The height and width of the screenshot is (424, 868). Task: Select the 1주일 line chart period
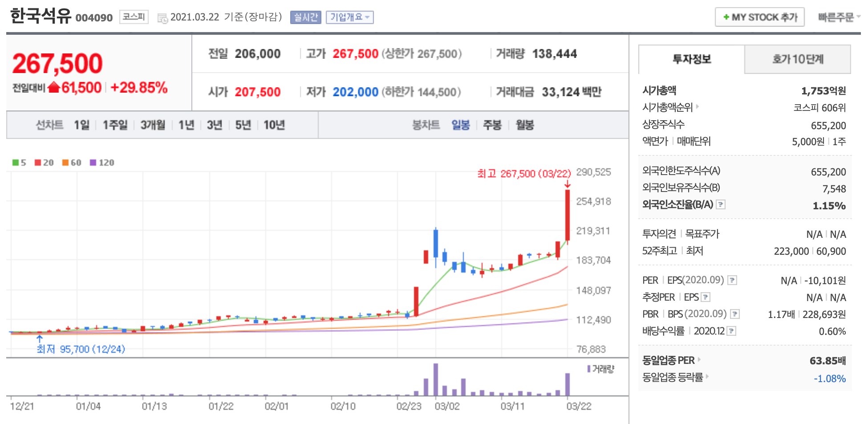(115, 125)
